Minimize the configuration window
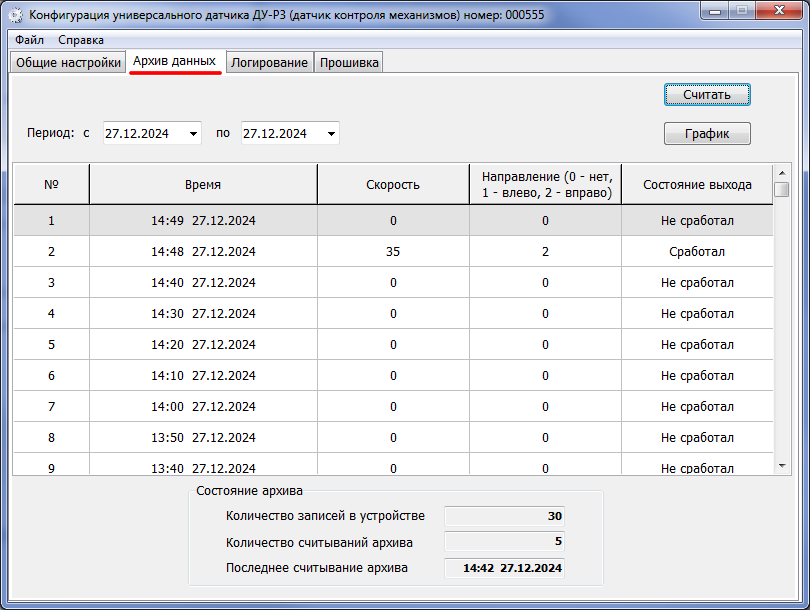The image size is (810, 610). (x=715, y=11)
